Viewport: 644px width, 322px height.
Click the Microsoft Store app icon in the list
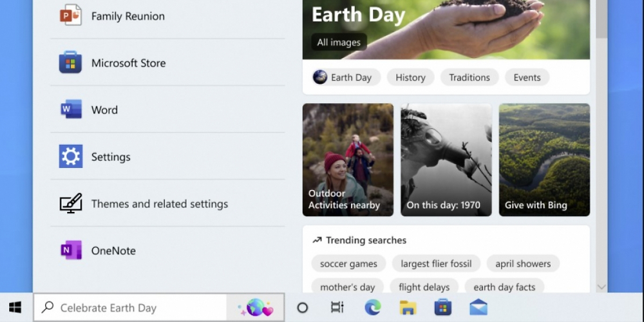coord(70,62)
